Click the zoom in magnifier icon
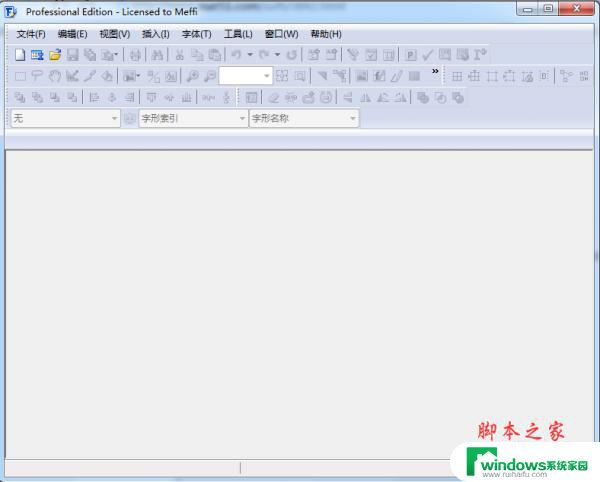Image resolution: width=600 pixels, height=482 pixels. click(x=192, y=76)
